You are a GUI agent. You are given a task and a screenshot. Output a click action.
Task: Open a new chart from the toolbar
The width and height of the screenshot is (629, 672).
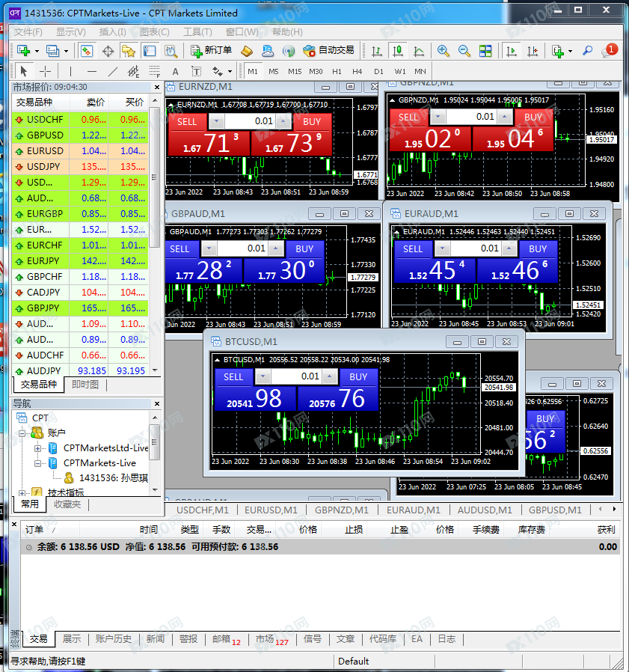24,51
